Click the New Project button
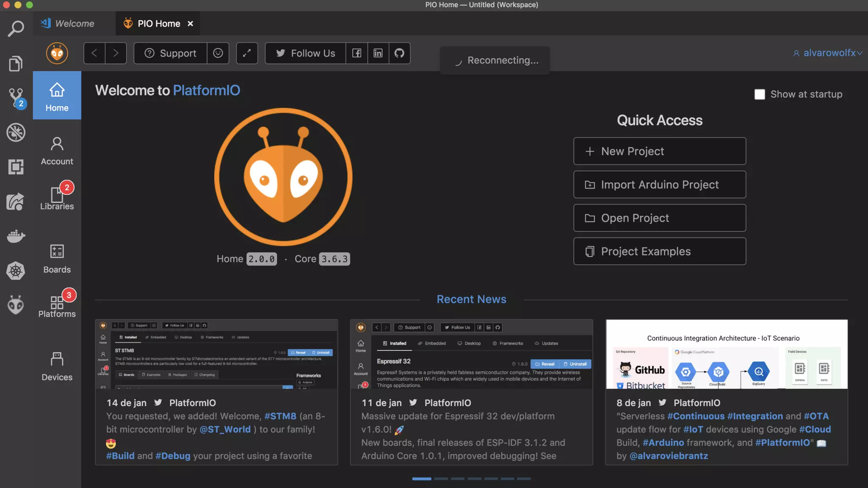The height and width of the screenshot is (488, 868). (x=659, y=151)
